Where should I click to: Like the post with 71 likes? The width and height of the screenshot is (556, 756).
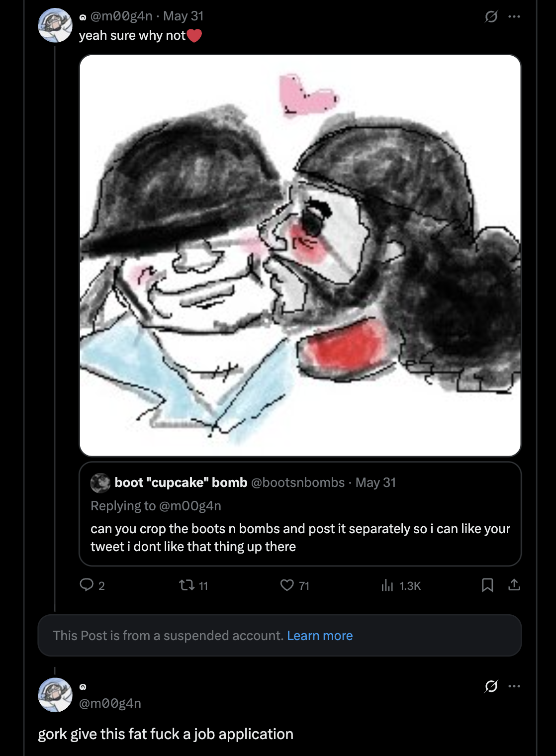(x=287, y=585)
